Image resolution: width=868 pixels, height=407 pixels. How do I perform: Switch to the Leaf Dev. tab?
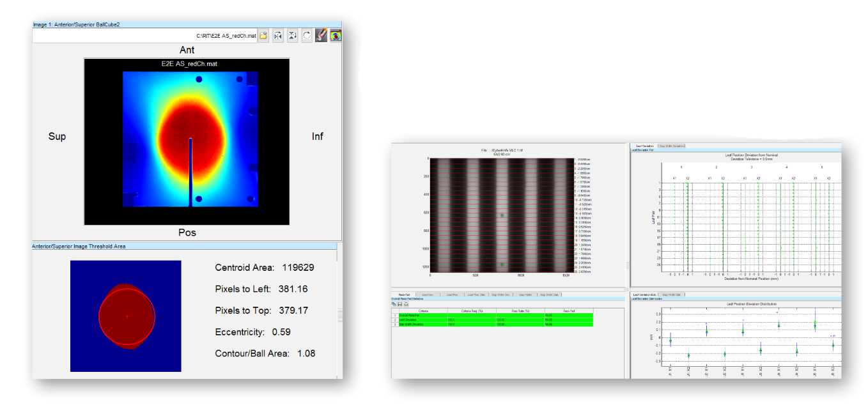tap(426, 295)
